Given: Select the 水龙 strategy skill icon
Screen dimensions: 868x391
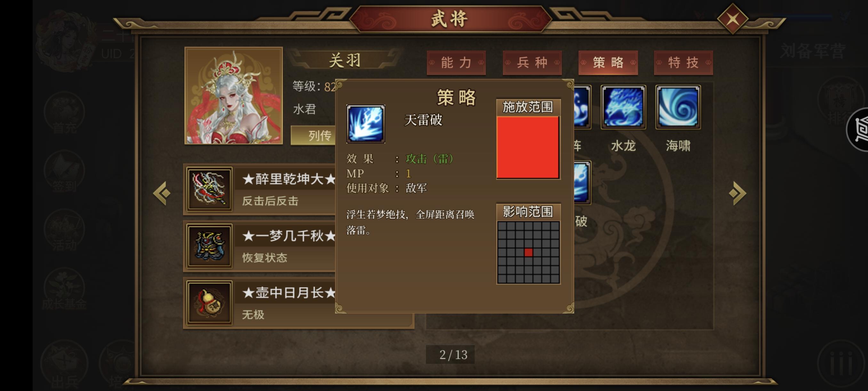Looking at the screenshot, I should click(x=623, y=107).
